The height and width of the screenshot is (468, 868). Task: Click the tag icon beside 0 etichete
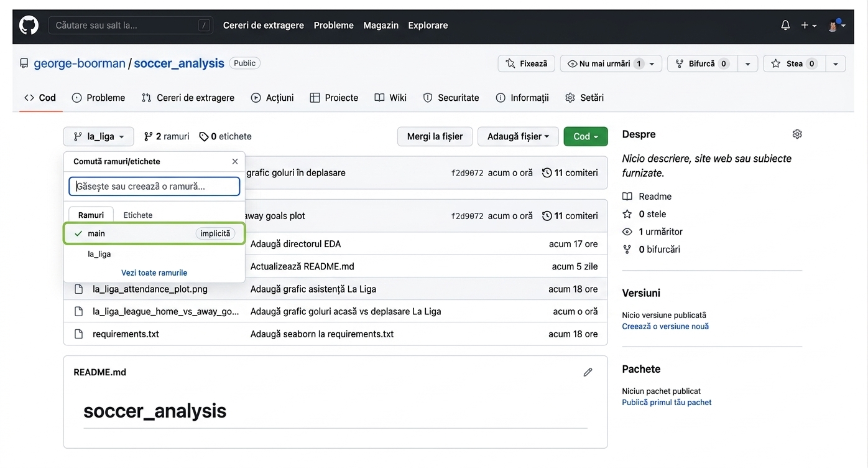pos(204,136)
